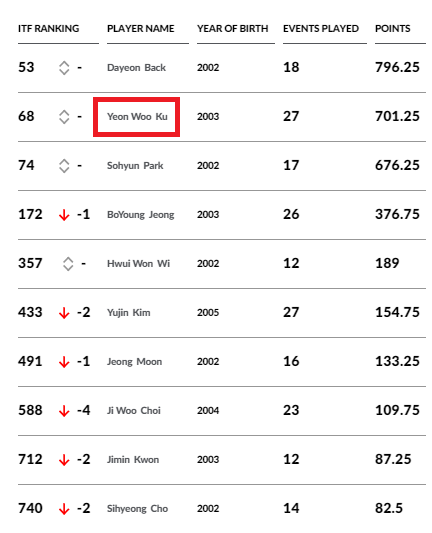Click the Points column header
432x533 pixels.
393,29
